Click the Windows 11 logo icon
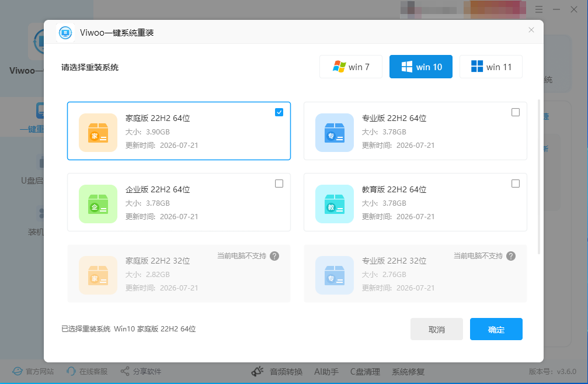 (x=477, y=67)
